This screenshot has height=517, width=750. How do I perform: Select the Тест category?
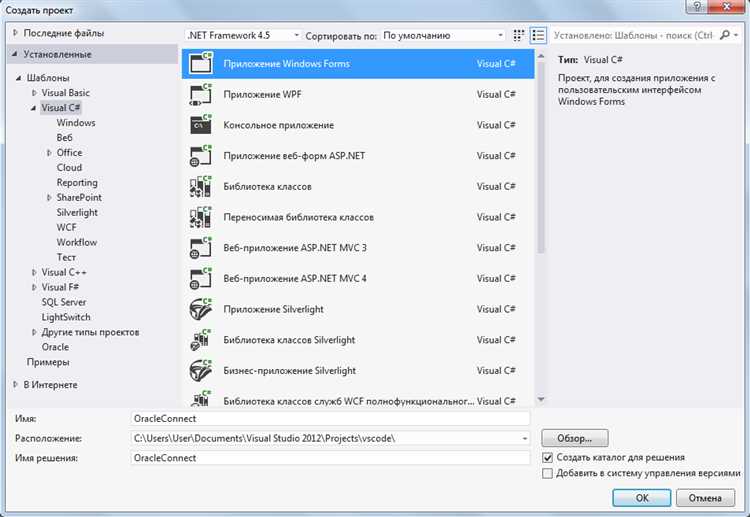tap(66, 257)
